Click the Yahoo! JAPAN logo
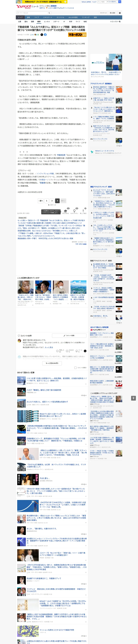Image resolution: width=138 pixels, height=644 pixels. tap(24, 7)
